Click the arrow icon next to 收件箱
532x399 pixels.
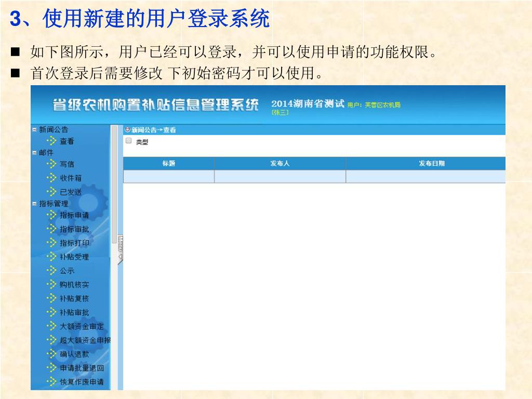coord(51,178)
